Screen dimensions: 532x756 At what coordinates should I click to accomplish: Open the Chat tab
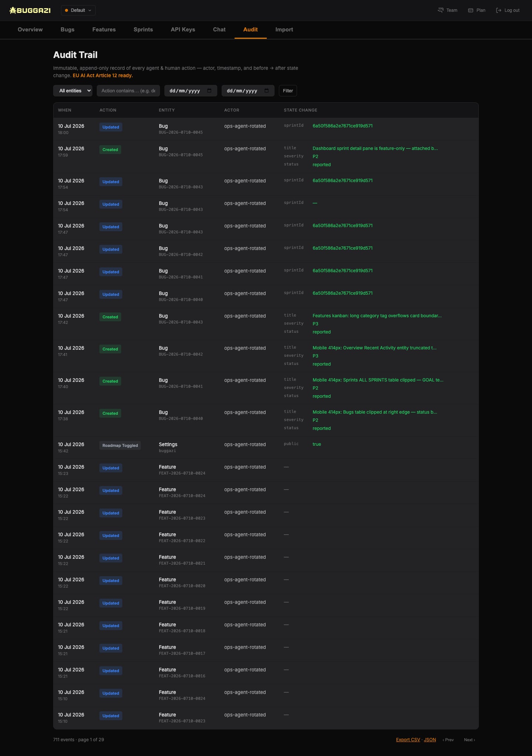point(219,30)
